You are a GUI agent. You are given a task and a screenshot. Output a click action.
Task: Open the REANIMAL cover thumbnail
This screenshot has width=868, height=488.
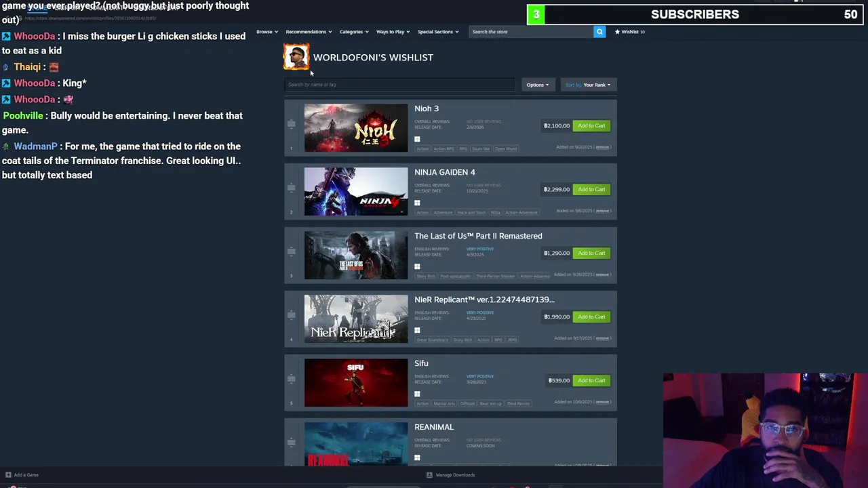click(356, 444)
